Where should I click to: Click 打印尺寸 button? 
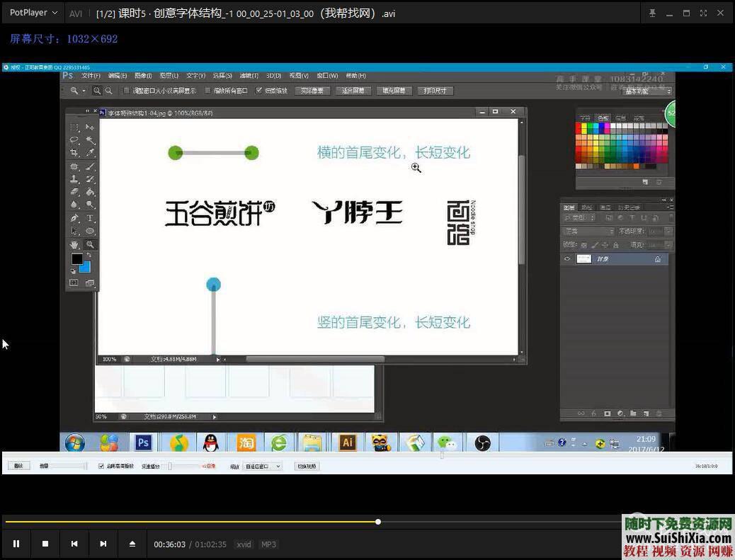point(435,91)
